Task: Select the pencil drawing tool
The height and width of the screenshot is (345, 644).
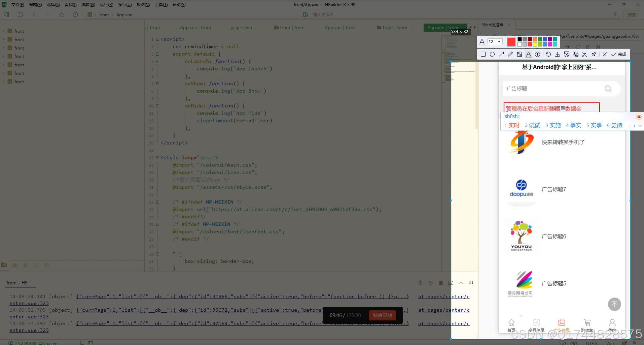Action: click(x=510, y=54)
